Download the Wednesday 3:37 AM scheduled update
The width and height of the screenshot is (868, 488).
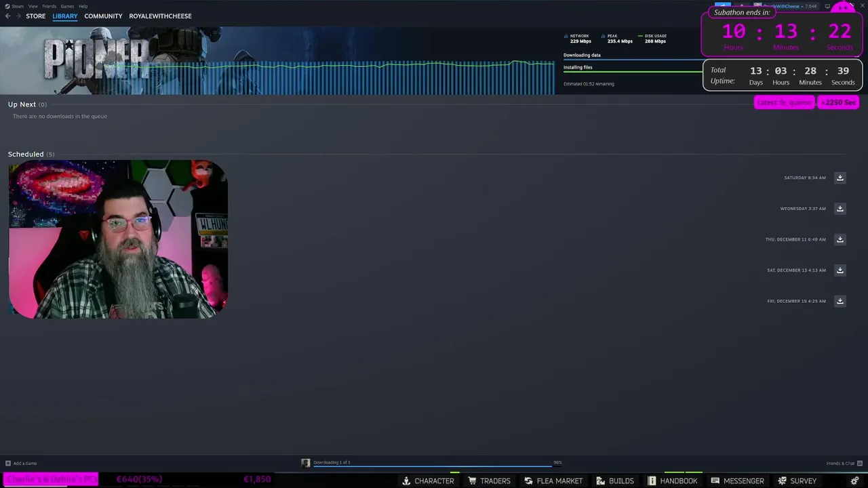click(840, 209)
